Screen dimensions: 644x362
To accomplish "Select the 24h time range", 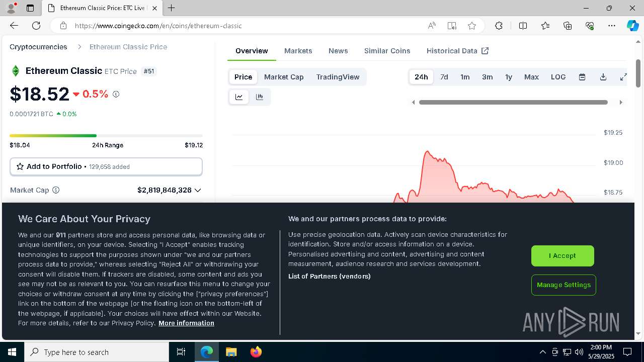I will click(421, 77).
